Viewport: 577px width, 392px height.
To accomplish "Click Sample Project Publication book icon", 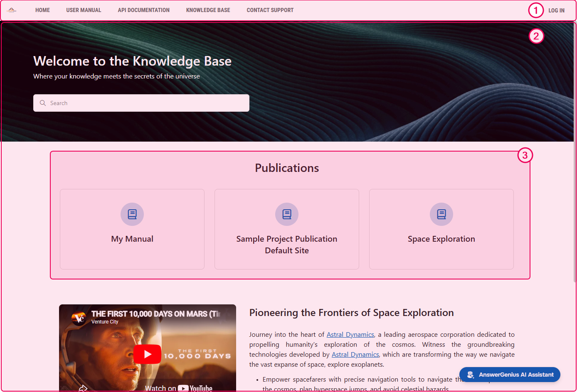I will pos(287,214).
